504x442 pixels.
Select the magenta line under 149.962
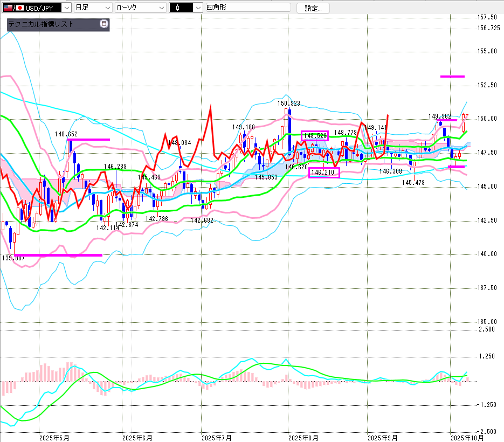pos(447,120)
